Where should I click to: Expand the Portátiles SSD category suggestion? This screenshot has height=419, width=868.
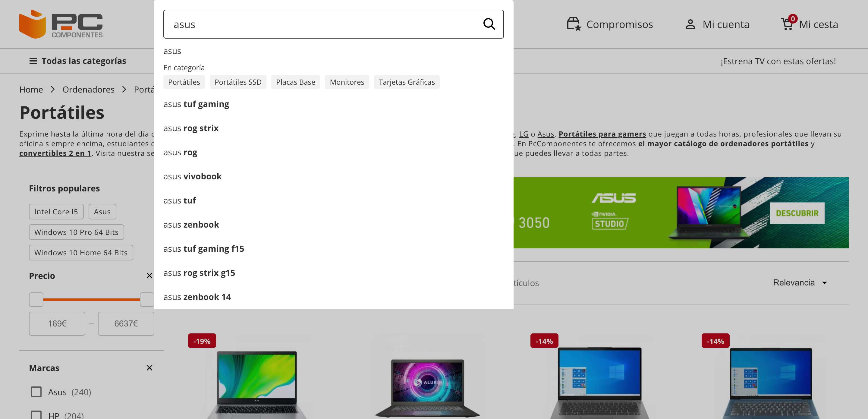[x=237, y=82]
